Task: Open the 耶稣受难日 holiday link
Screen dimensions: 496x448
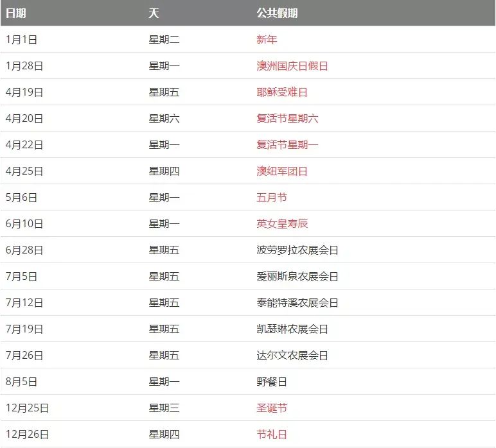Action: pos(282,92)
